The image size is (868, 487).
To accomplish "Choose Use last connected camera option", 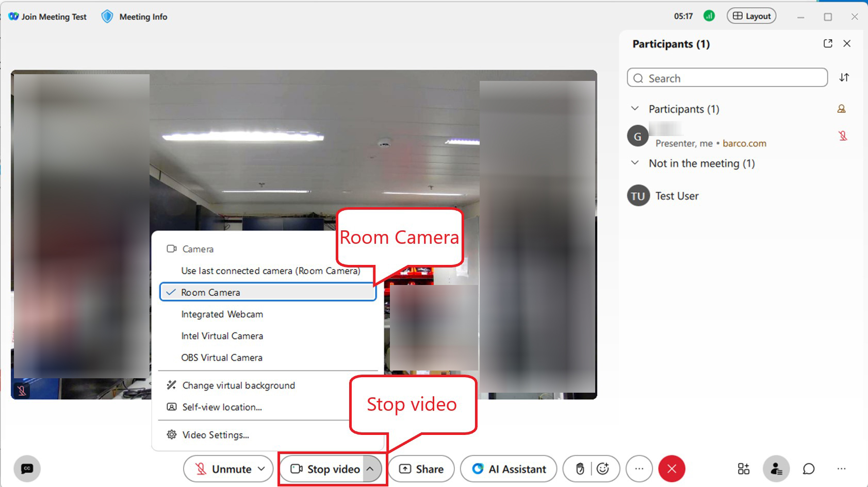I will point(270,271).
